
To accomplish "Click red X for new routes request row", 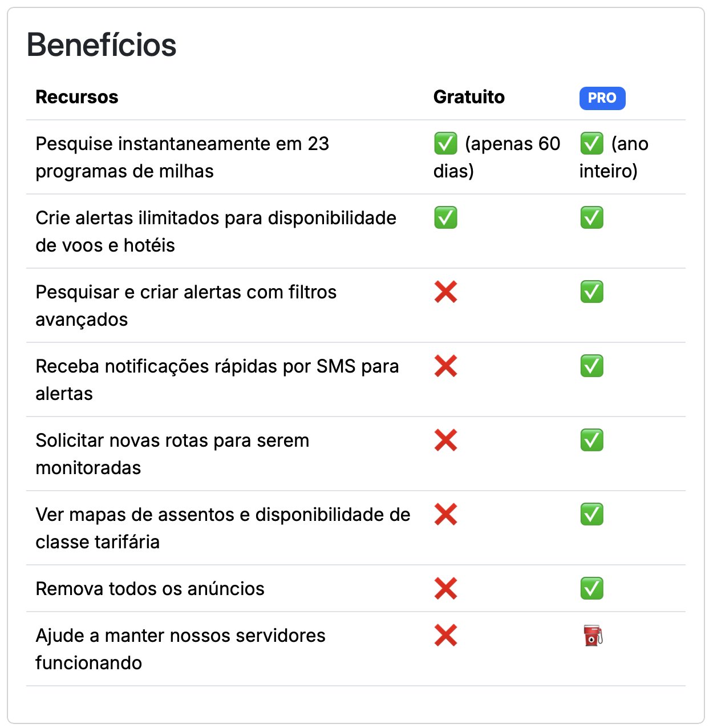I will pyautogui.click(x=445, y=440).
